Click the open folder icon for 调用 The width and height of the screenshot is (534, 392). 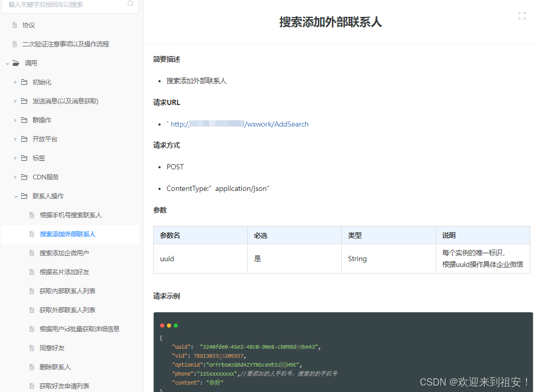(x=16, y=63)
